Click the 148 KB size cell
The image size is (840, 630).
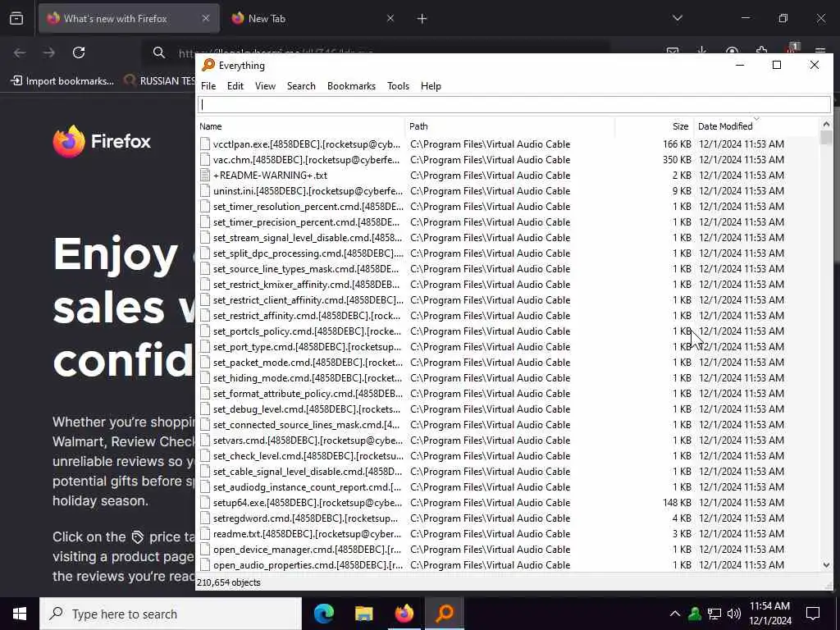(x=677, y=503)
